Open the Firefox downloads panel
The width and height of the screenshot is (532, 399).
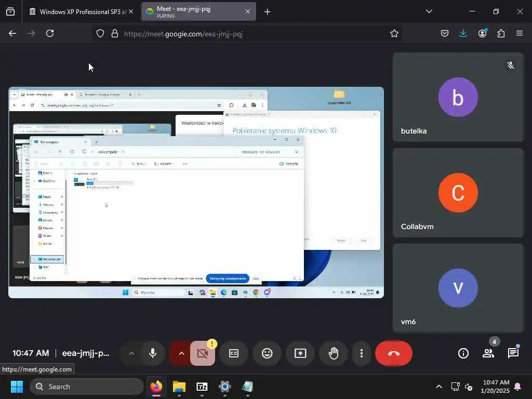[x=463, y=33]
